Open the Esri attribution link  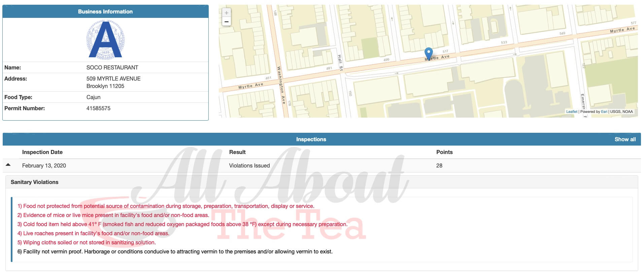click(x=604, y=112)
